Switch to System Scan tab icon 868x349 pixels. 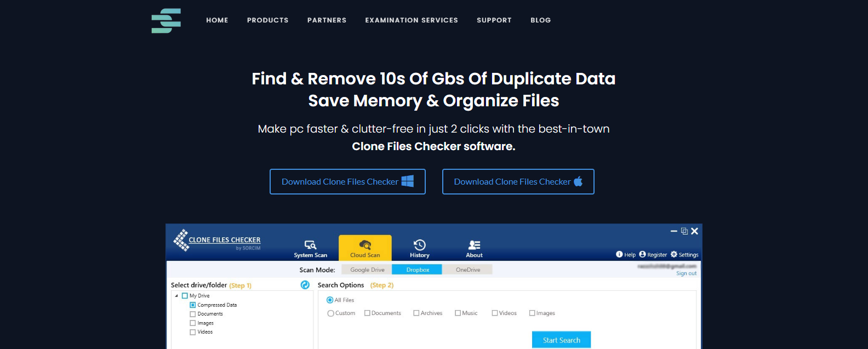(310, 245)
